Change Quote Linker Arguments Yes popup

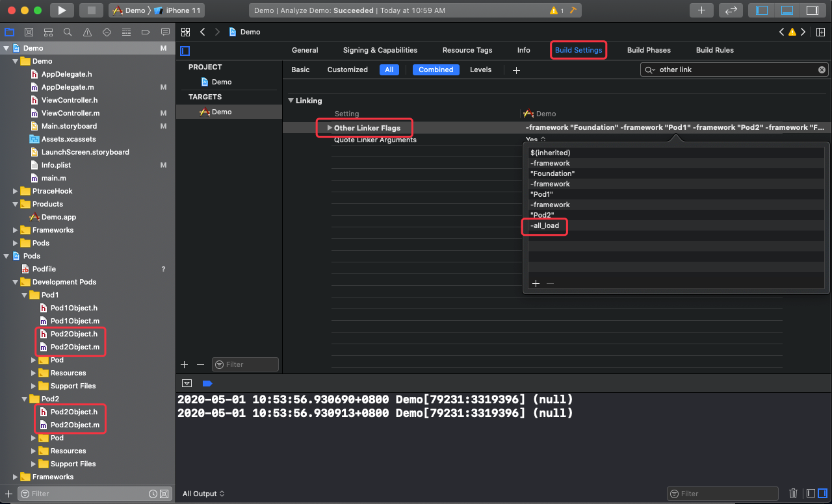pos(536,140)
